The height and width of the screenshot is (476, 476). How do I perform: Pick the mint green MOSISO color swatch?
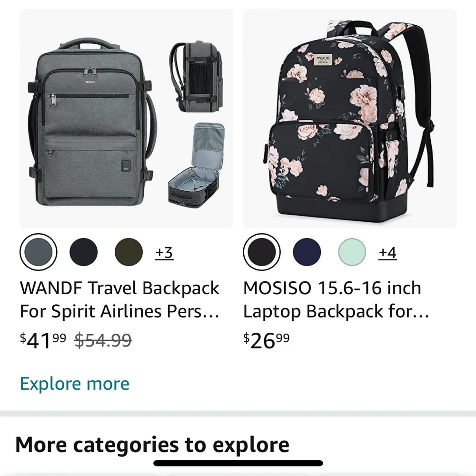click(352, 252)
